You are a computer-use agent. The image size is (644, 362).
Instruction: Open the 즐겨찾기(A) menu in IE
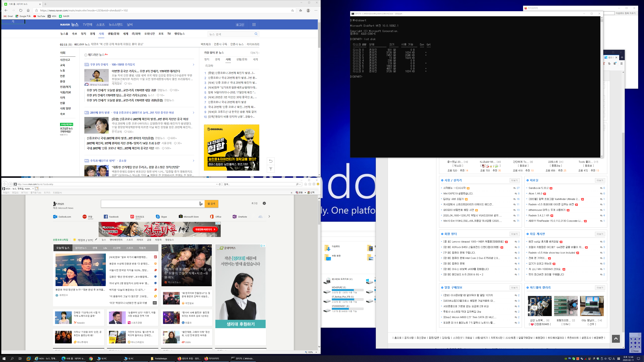tap(36, 193)
